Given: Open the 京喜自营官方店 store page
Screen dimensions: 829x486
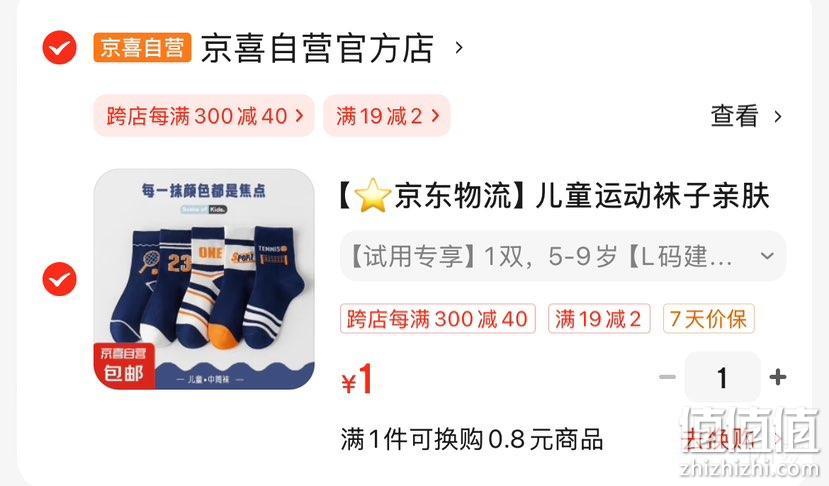Looking at the screenshot, I should pyautogui.click(x=317, y=48).
